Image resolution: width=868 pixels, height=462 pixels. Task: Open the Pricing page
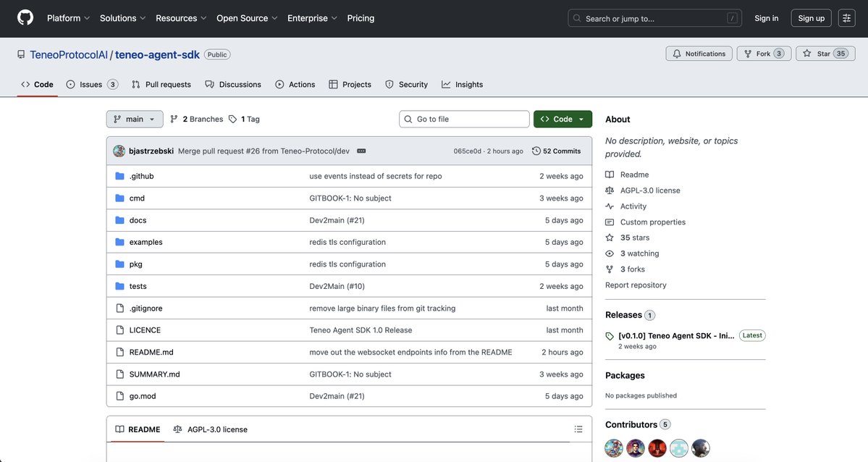pyautogui.click(x=361, y=18)
